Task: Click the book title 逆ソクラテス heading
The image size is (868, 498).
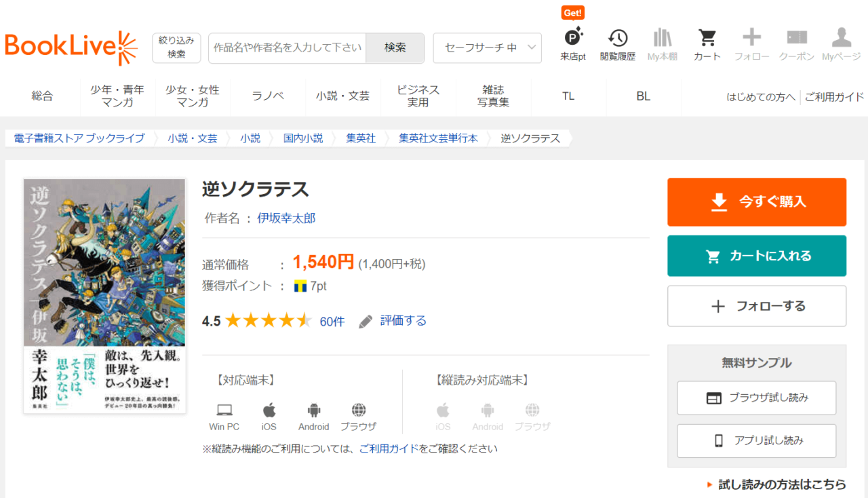Action: (256, 189)
